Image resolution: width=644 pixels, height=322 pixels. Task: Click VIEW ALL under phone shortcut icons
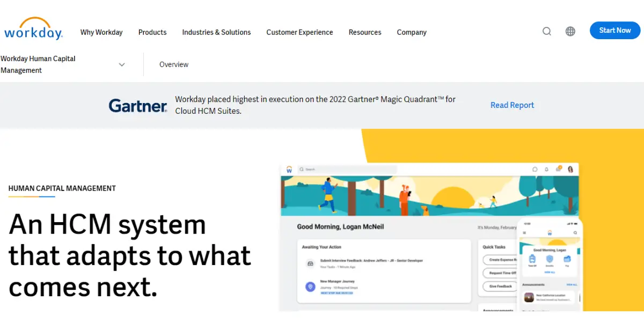[550, 273]
